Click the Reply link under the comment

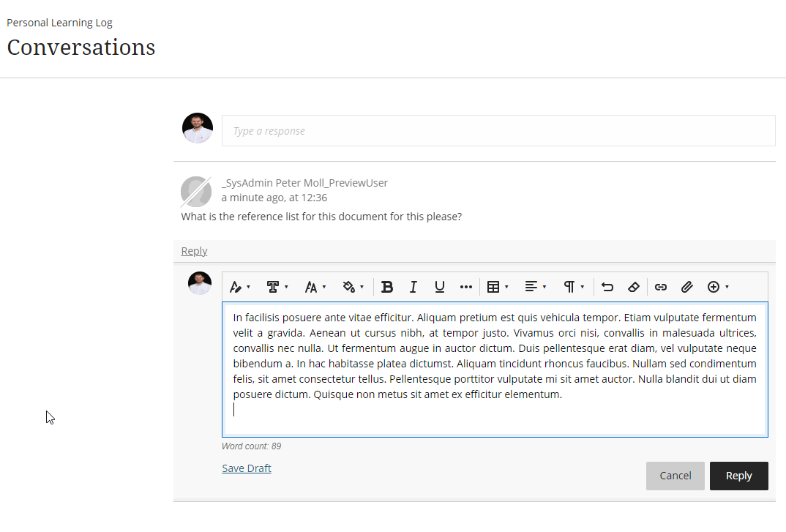click(x=194, y=251)
